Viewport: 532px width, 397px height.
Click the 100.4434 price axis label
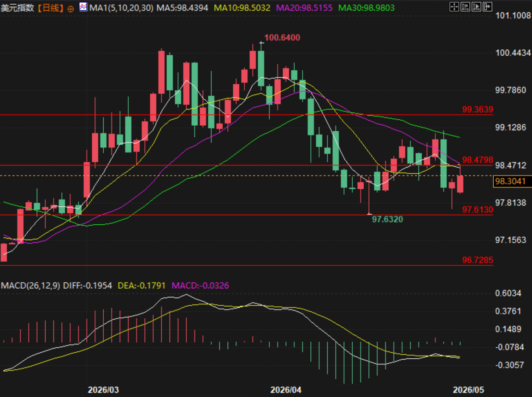[513, 53]
